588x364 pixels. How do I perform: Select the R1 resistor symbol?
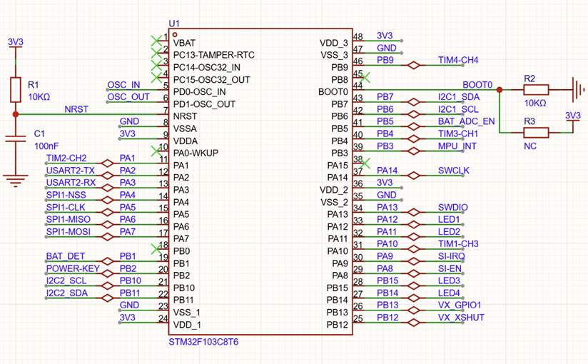coord(16,90)
